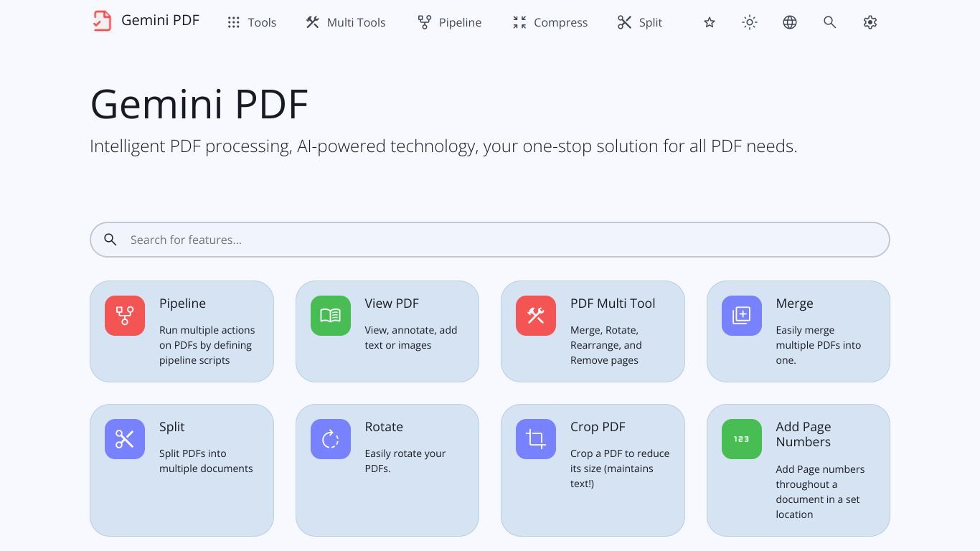Image resolution: width=980 pixels, height=551 pixels.
Task: Click the magnifier inside the search bar
Action: (x=110, y=240)
